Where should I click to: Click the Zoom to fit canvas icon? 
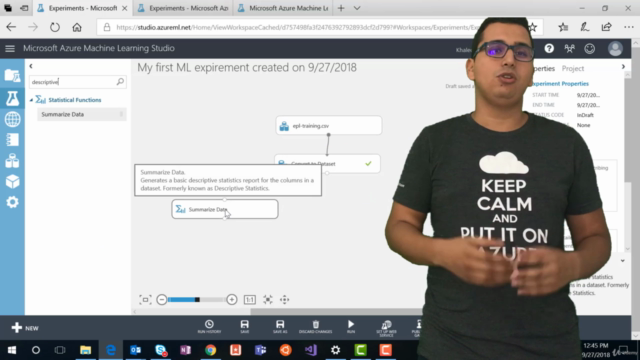pos(145,300)
